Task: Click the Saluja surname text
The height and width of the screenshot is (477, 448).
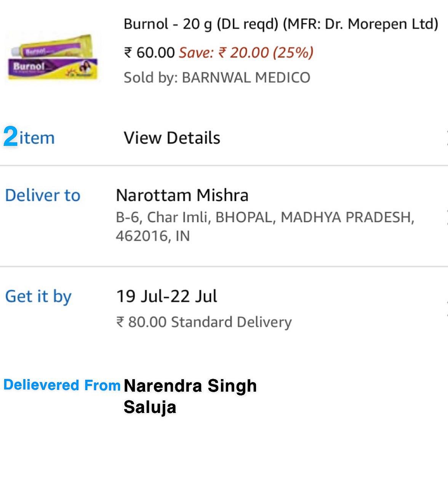Action: coord(150,407)
